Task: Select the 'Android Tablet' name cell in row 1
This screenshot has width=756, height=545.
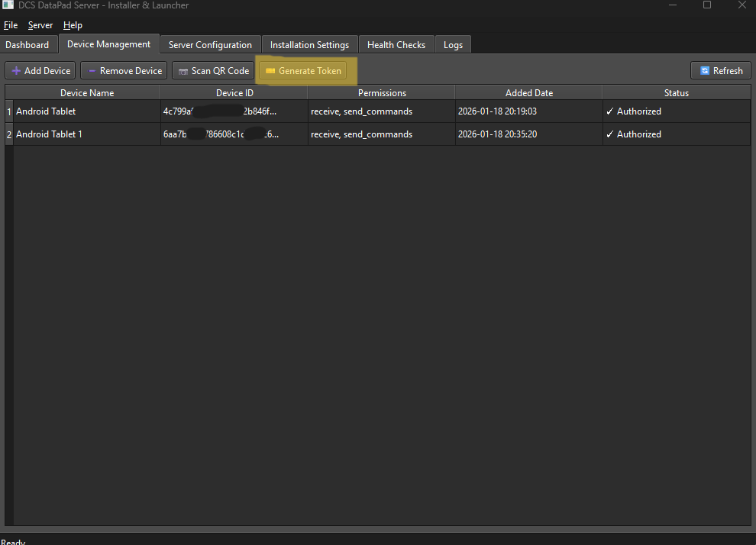Action: pos(87,111)
